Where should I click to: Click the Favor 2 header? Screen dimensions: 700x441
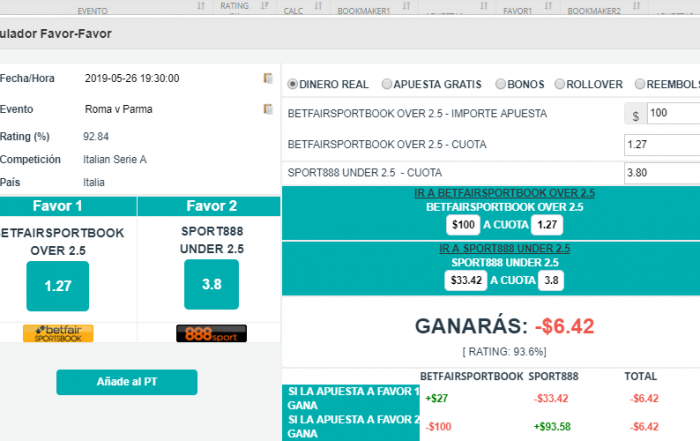click(212, 206)
